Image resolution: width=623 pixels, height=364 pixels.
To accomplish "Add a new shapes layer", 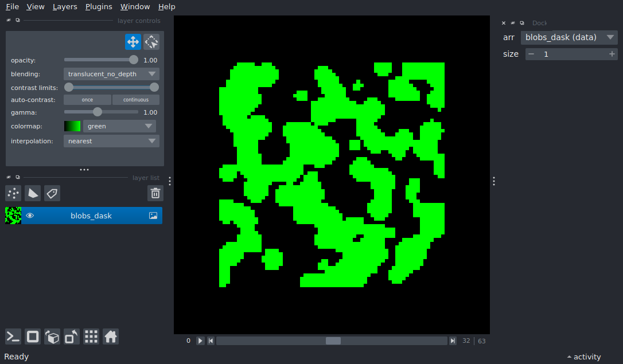I will tap(33, 193).
